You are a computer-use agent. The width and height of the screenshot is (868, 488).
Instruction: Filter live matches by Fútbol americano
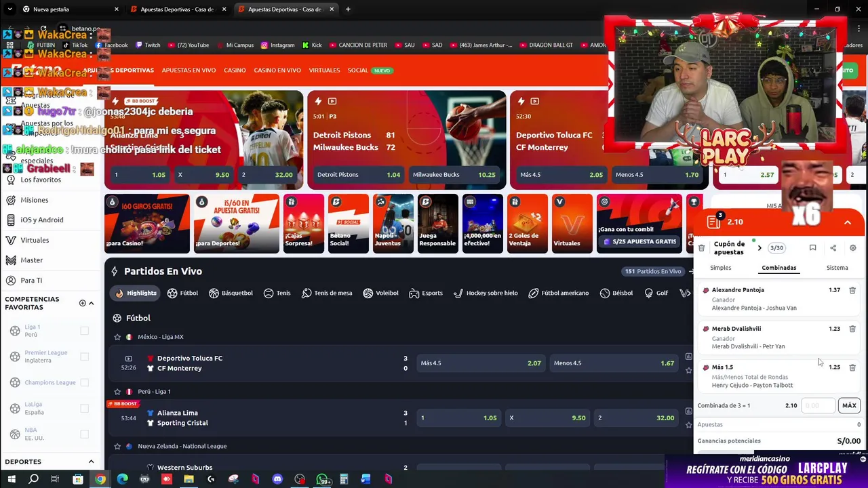click(558, 293)
